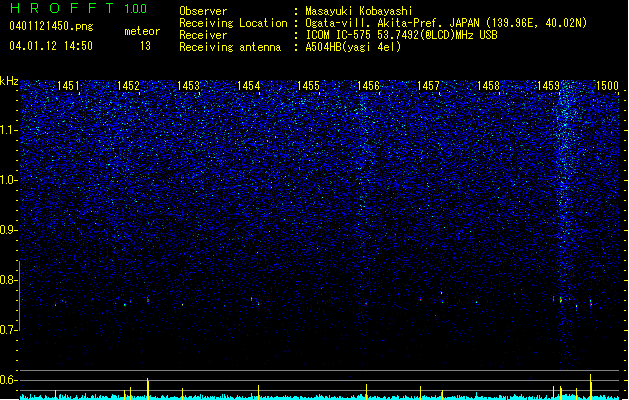629x400 pixels.
Task: Click the 1.1 kHz frequency label
Action: point(8,130)
